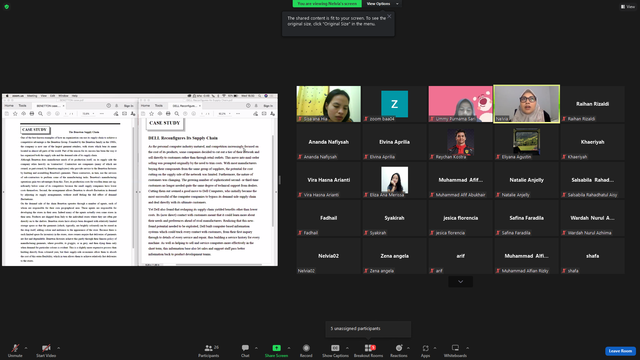Image resolution: width=640 pixels, height=360 pixels.
Task: Show more participants with the down chevron
Action: click(460, 282)
